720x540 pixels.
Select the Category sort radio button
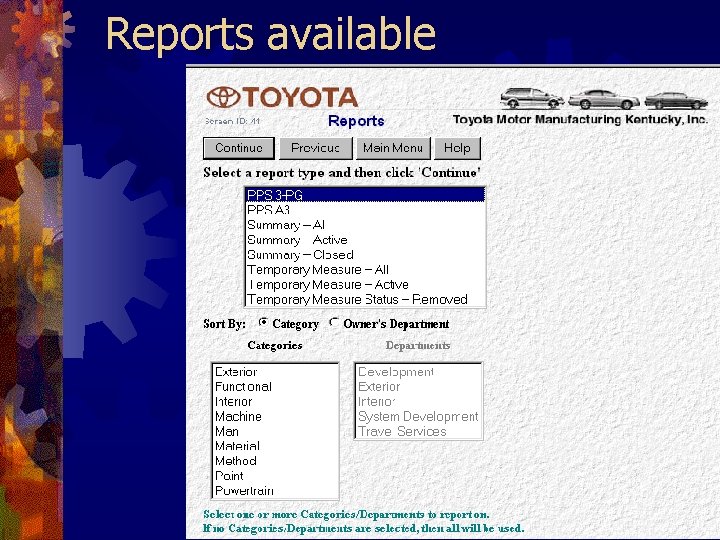pos(263,323)
